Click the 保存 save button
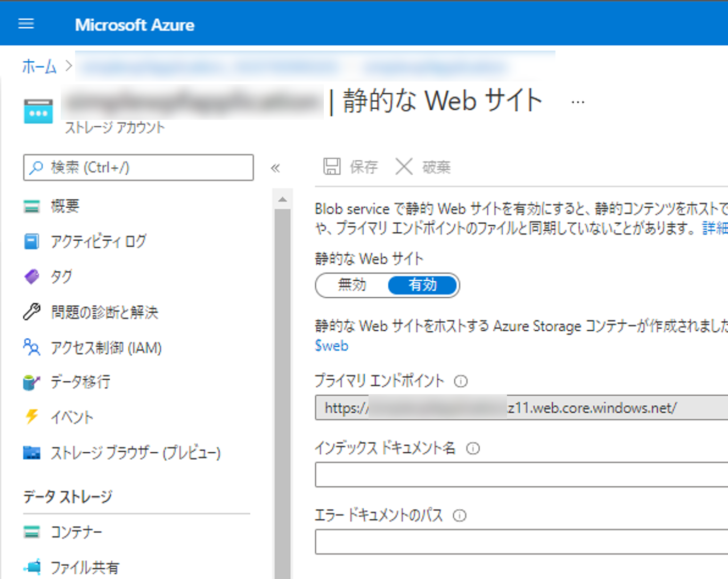The width and height of the screenshot is (728, 579). tap(350, 167)
